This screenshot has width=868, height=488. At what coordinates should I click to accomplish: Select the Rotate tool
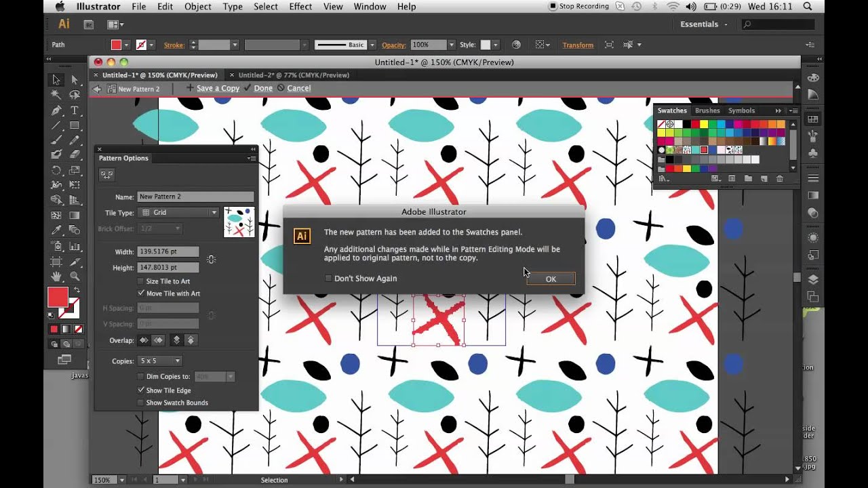(x=56, y=170)
